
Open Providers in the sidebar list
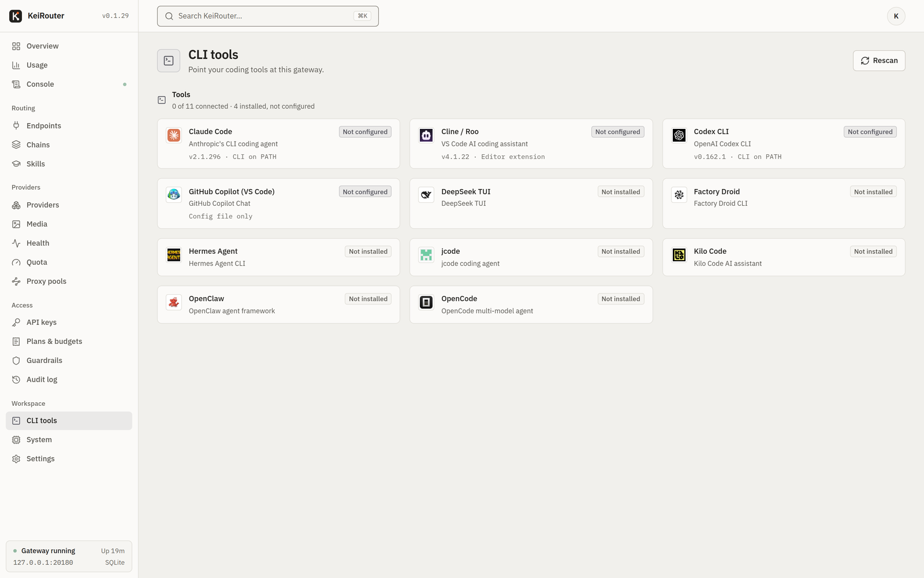point(69,205)
